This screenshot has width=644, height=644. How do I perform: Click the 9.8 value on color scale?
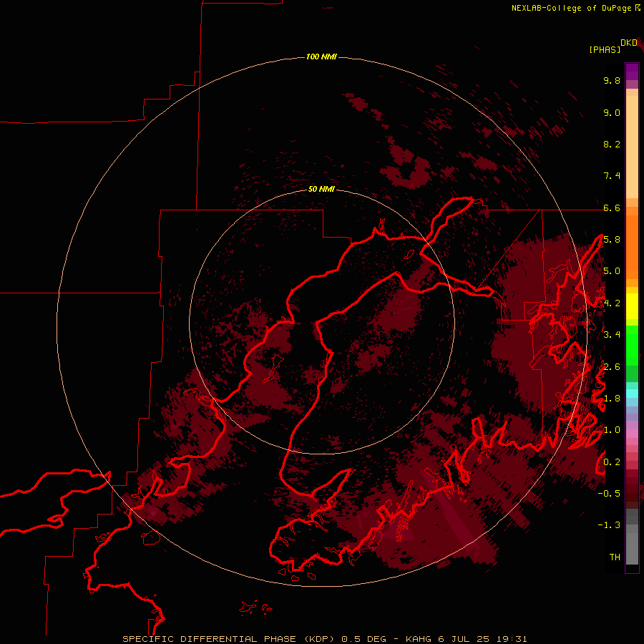pos(612,80)
